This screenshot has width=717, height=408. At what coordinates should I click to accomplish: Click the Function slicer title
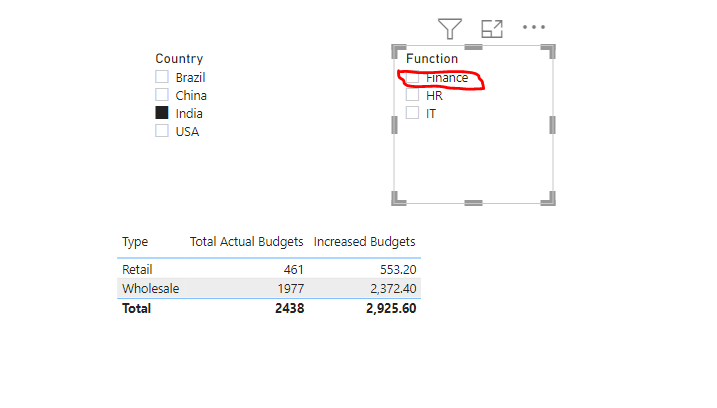(432, 59)
